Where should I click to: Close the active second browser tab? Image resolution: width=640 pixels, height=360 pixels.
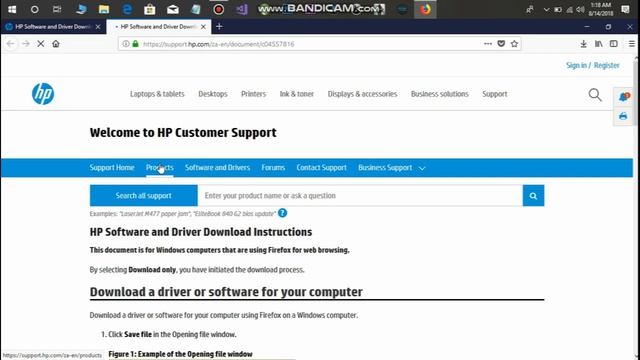(x=203, y=27)
